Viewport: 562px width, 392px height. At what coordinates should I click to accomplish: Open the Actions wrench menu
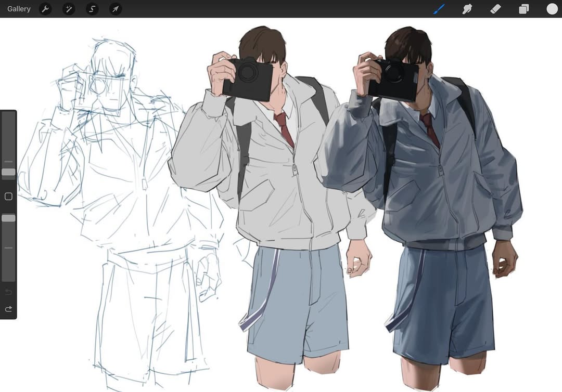coord(45,9)
